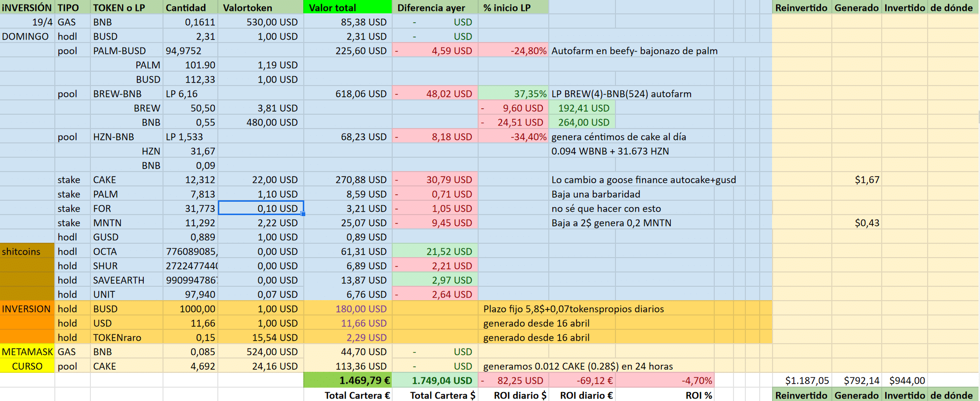This screenshot has width=980, height=401.
Task: Select the purple '180,00 USD' cell
Action: [347, 309]
